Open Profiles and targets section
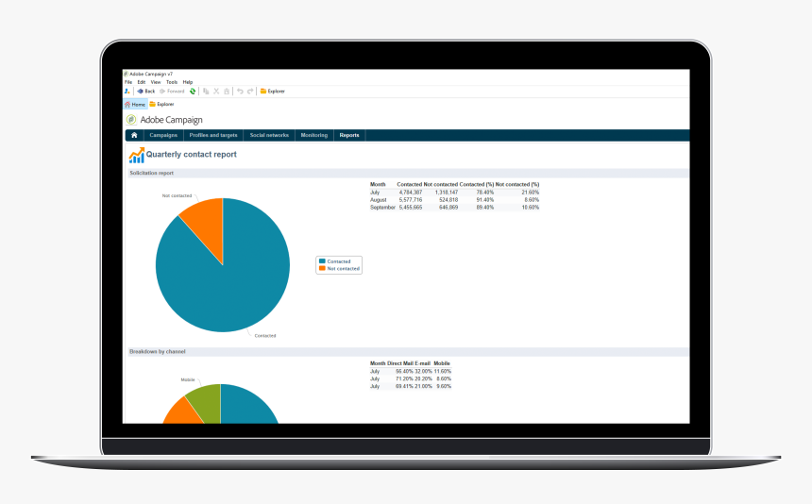Viewport: 812px width, 504px height. (x=213, y=135)
